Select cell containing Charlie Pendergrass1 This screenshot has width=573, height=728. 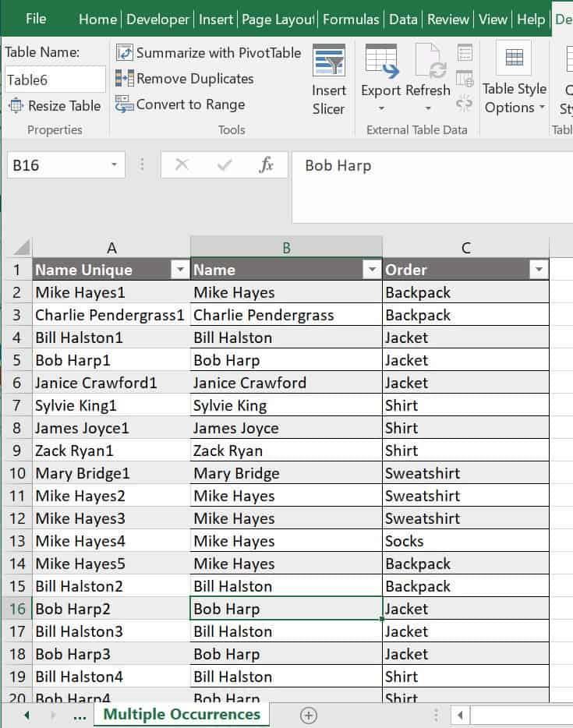point(110,315)
